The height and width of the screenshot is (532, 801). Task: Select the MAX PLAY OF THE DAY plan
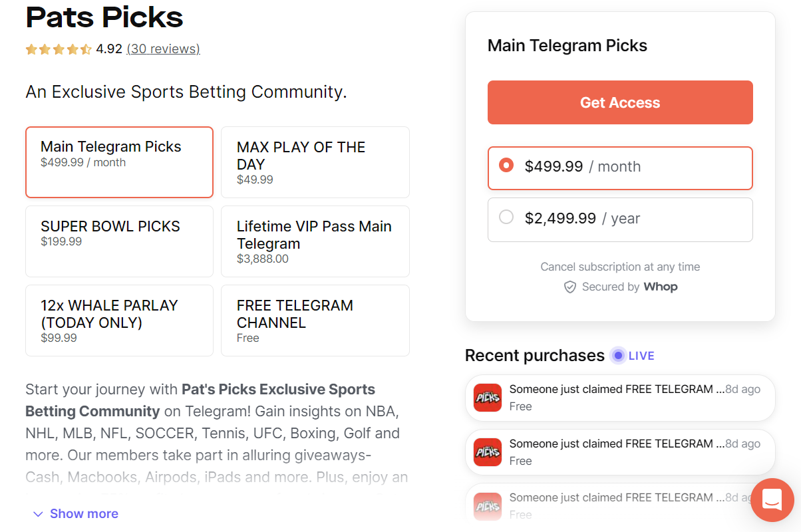(x=315, y=162)
